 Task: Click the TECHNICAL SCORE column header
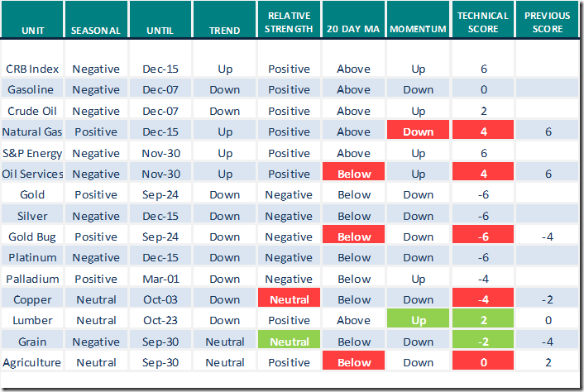pyautogui.click(x=483, y=23)
